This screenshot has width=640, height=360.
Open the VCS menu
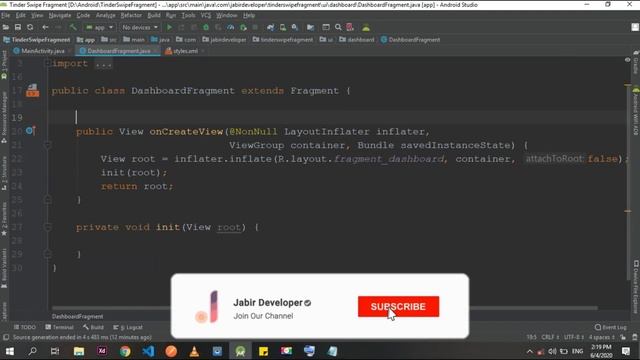point(206,16)
